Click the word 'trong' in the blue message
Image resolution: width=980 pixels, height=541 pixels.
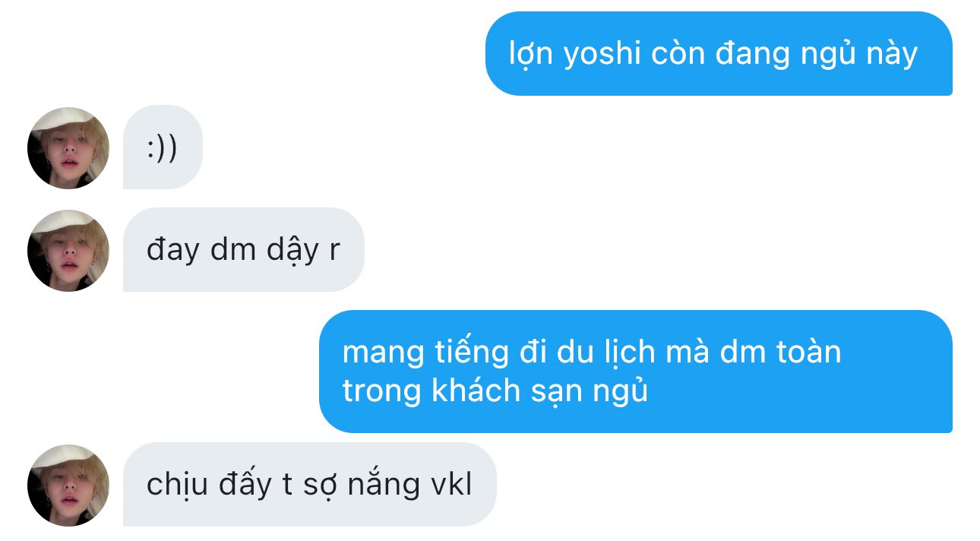pyautogui.click(x=382, y=391)
